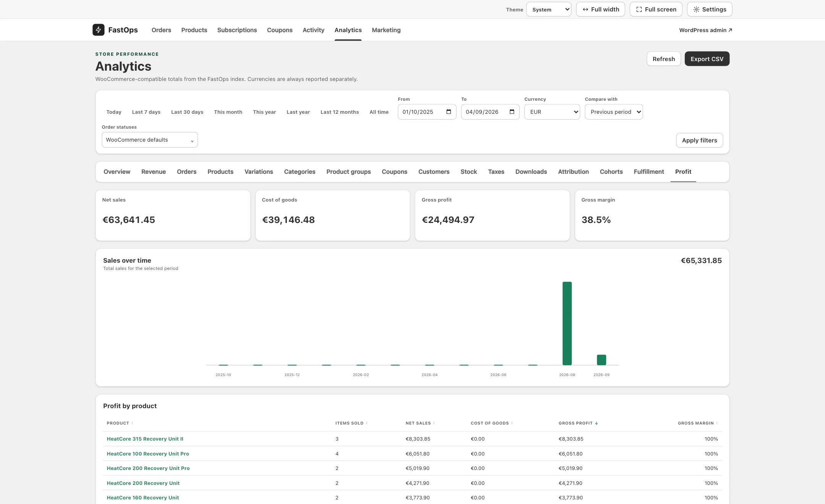The height and width of the screenshot is (504, 825).
Task: Open HeatCore 200 Recovery Unit product link
Action: tap(143, 483)
